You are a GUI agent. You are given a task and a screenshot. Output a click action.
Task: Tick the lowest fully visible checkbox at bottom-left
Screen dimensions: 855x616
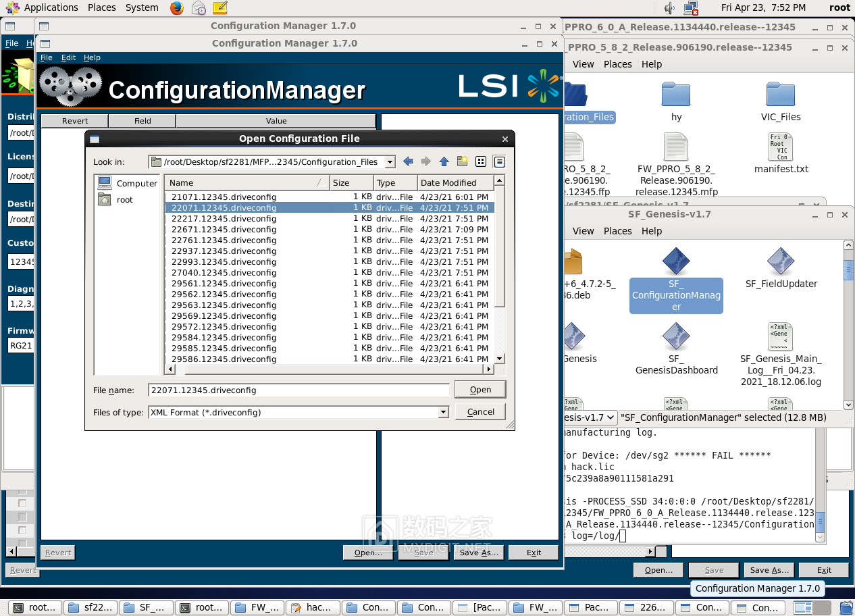click(x=22, y=530)
